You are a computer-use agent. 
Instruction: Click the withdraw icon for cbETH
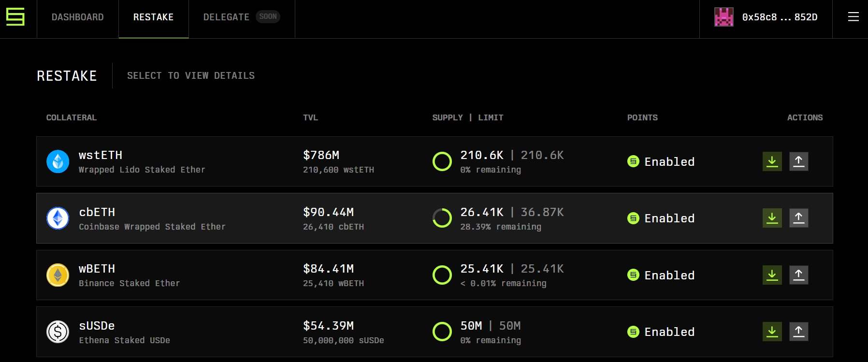click(798, 218)
